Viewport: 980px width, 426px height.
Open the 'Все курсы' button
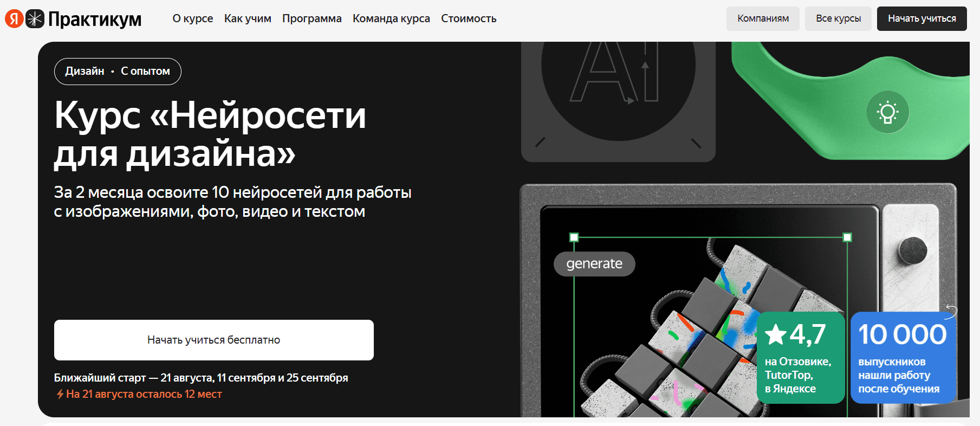pos(838,18)
